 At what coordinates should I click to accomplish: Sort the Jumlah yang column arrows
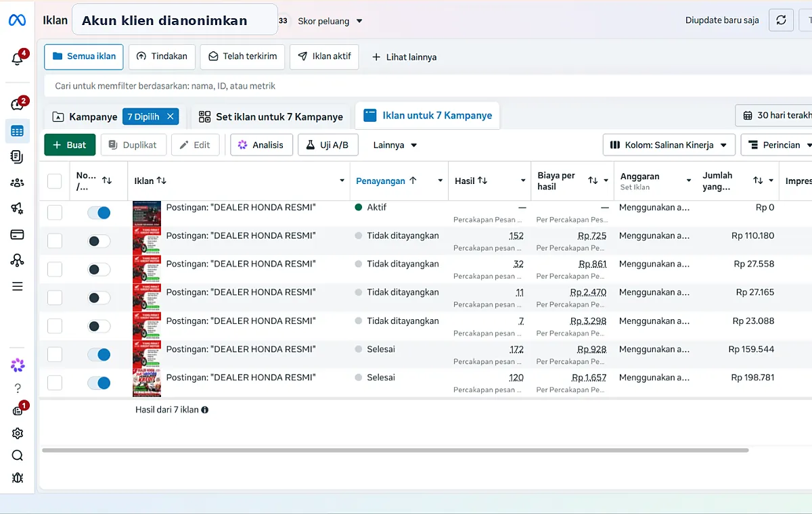click(758, 181)
